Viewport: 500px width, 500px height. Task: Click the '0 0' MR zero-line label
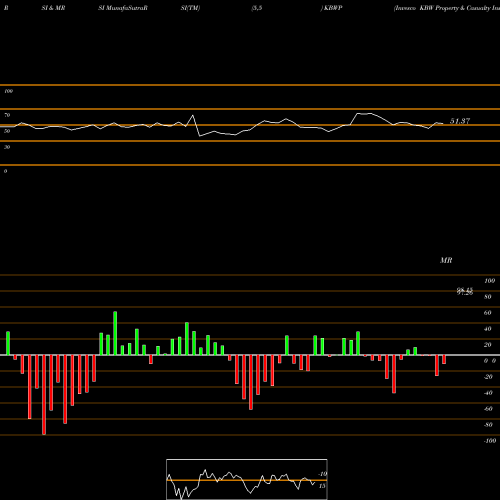click(x=490, y=361)
